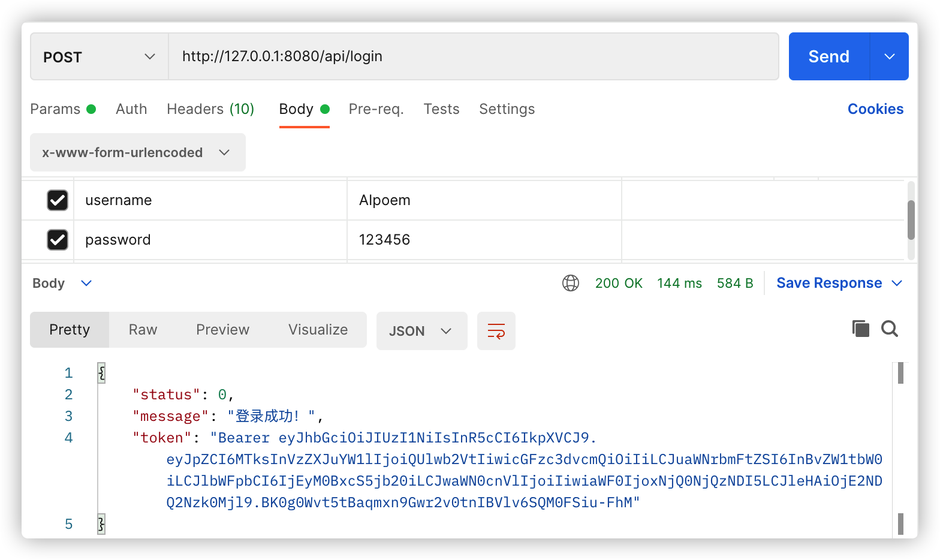Select the Pretty response view
Screen dimensions: 940x560
coord(70,330)
